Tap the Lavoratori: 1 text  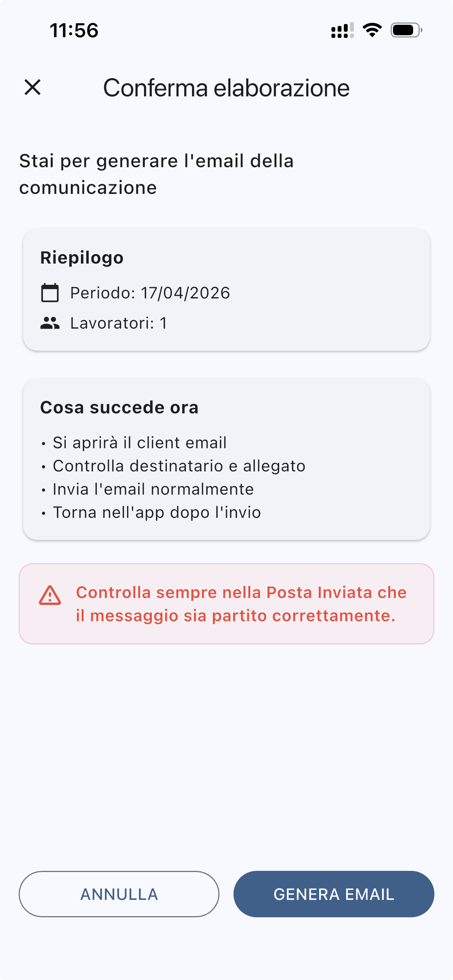(118, 323)
